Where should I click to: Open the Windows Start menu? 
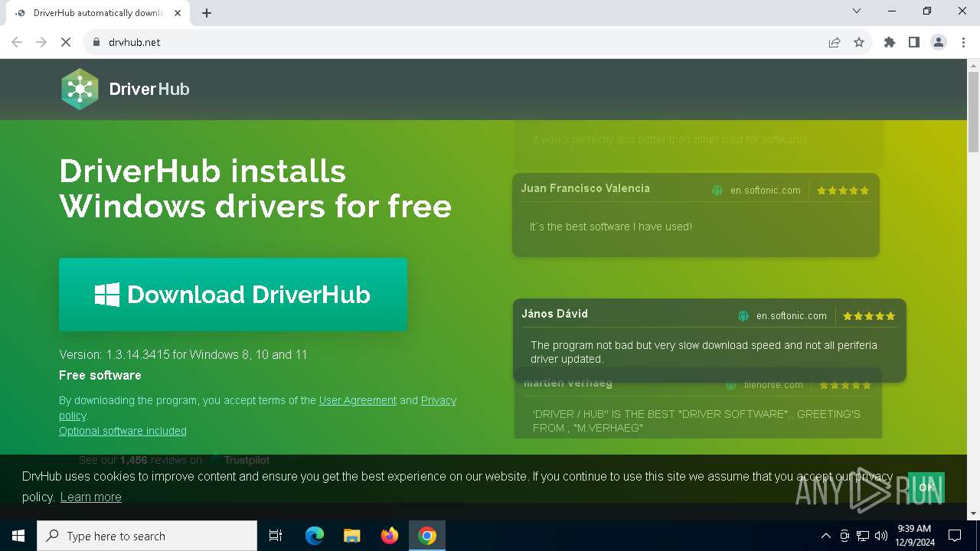(18, 536)
